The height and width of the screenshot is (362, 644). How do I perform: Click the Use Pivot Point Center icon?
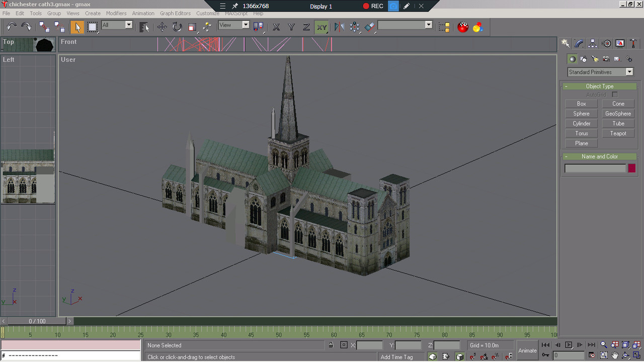click(x=258, y=27)
